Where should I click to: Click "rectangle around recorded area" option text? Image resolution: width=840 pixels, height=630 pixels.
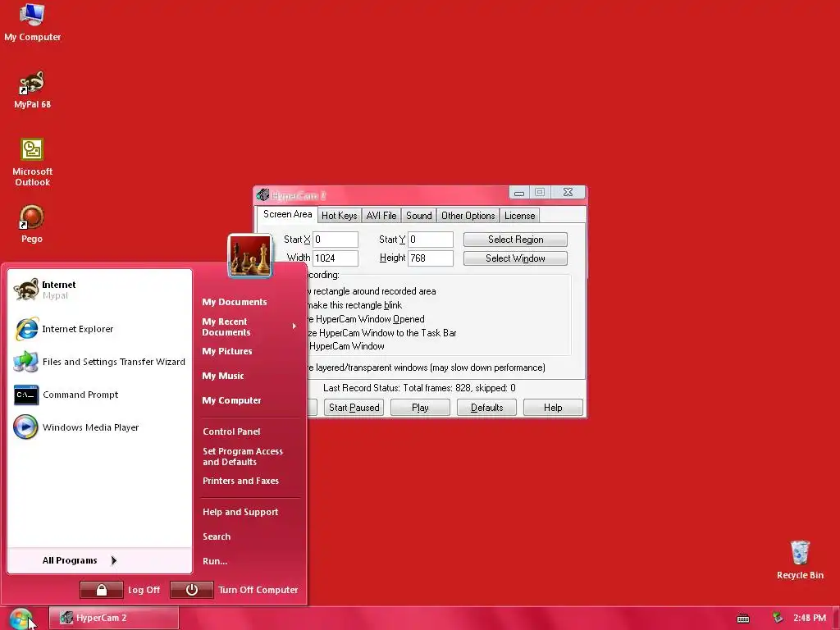(374, 291)
